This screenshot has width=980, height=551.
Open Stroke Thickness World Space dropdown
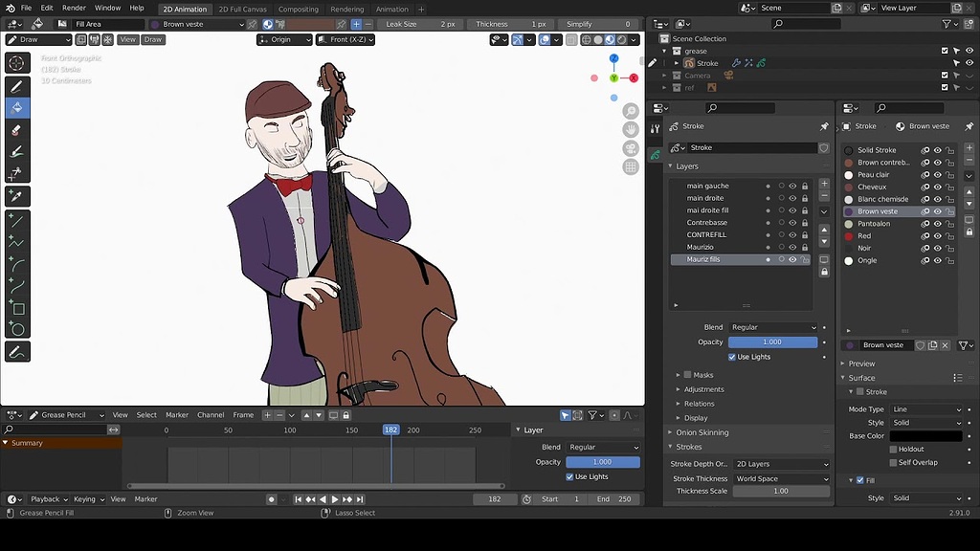point(781,479)
